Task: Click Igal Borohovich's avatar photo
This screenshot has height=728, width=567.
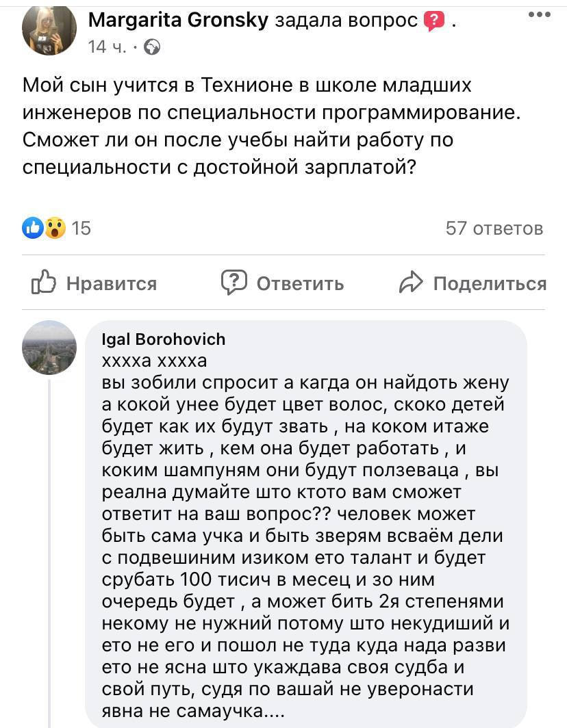Action: pyautogui.click(x=49, y=347)
